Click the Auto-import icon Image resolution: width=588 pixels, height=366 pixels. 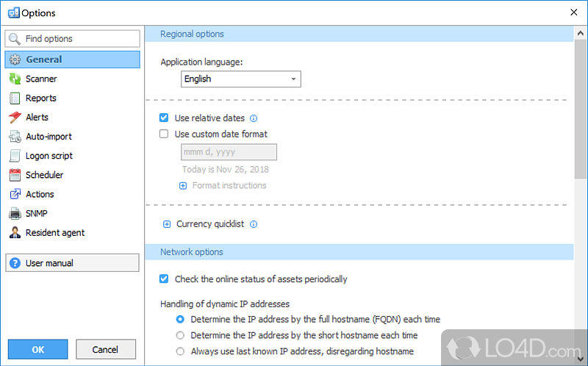[14, 136]
